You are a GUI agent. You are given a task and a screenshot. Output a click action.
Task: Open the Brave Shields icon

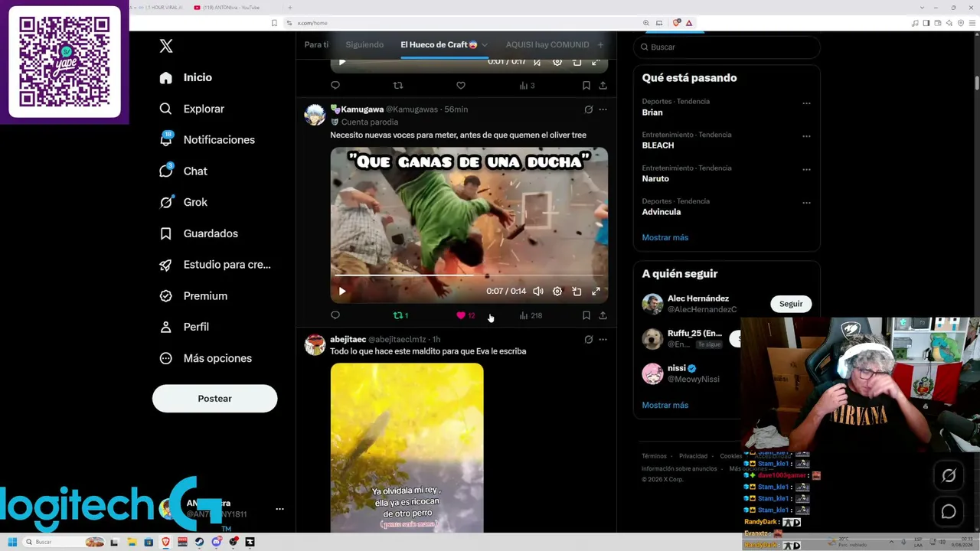click(676, 23)
